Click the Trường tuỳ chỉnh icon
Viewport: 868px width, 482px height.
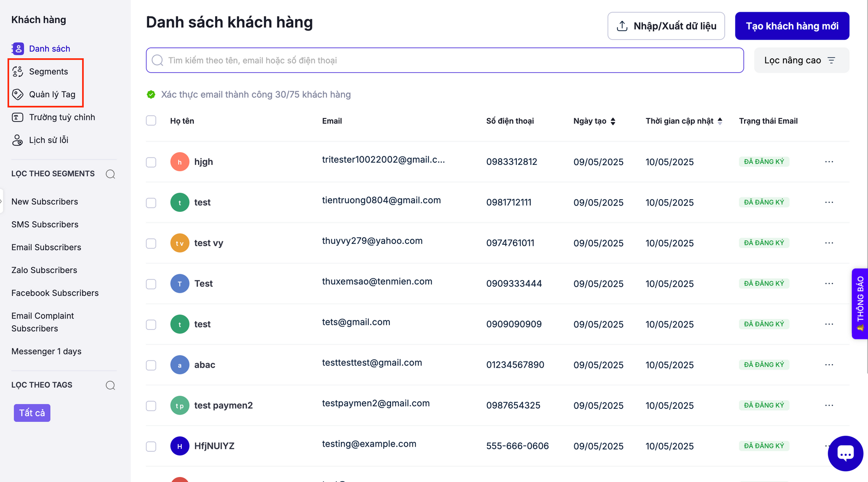(18, 117)
